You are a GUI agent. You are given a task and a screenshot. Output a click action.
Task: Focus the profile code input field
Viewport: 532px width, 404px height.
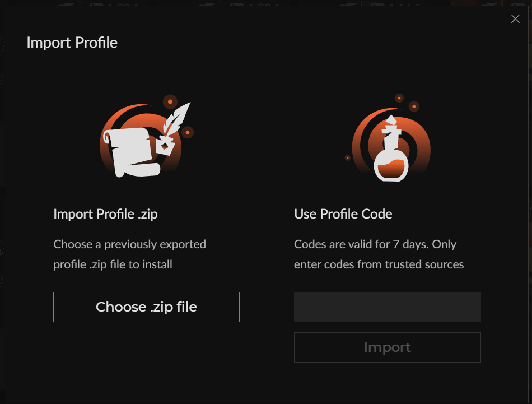click(x=387, y=307)
